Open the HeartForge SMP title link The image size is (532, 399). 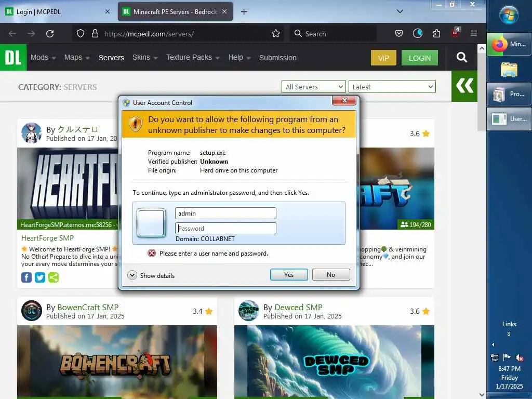(x=47, y=238)
